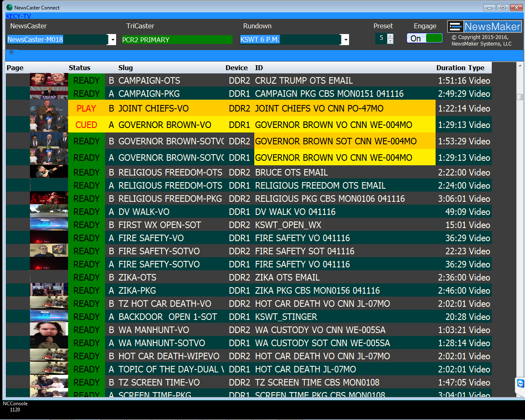
Task: Click ID ZIKA PKG CBS MON0156 041116
Action: pos(317,290)
